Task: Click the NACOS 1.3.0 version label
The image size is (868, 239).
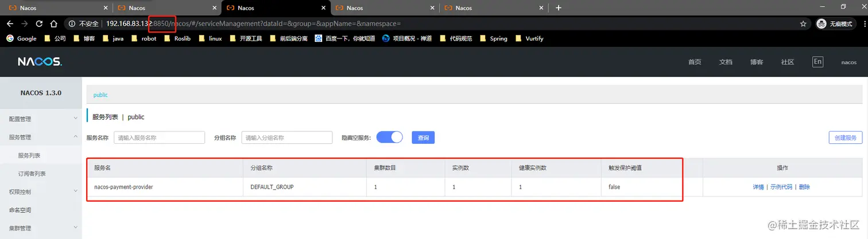Action: (x=41, y=92)
